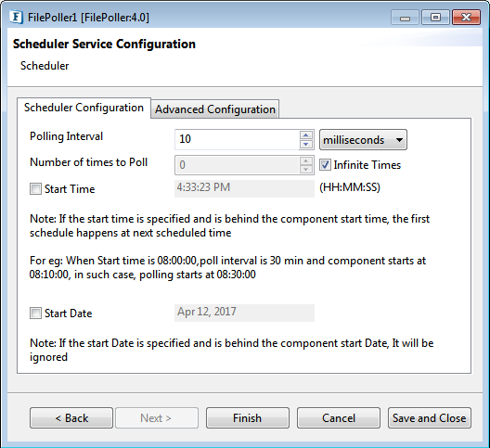Click the Start Date field showing Apr 12, 2017
The height and width of the screenshot is (448, 490).
pos(244,313)
